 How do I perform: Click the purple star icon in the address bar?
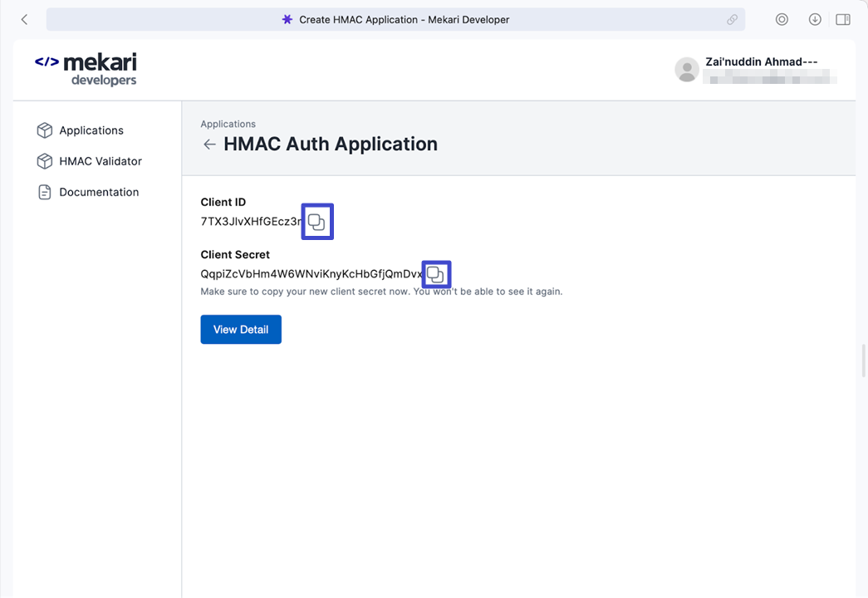287,20
